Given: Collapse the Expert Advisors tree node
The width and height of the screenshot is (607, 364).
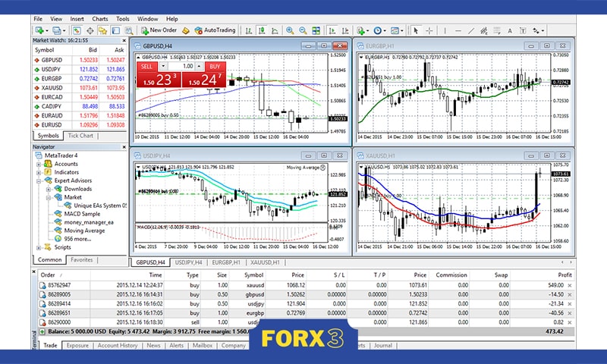Looking at the screenshot, I should (x=39, y=180).
